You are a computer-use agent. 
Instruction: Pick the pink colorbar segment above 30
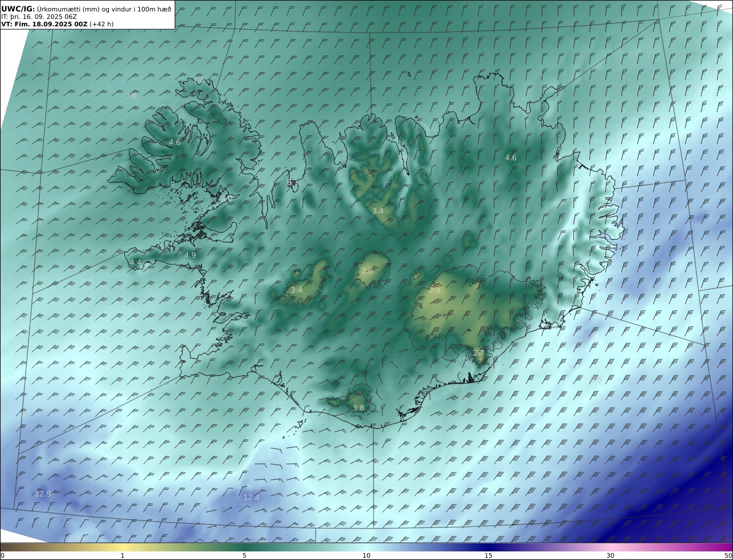(610, 547)
